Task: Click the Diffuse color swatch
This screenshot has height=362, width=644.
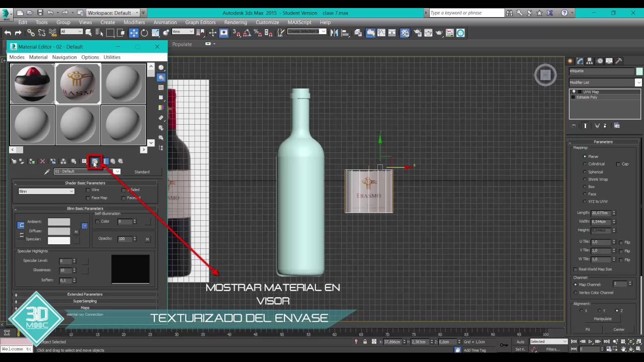Action: click(x=59, y=231)
